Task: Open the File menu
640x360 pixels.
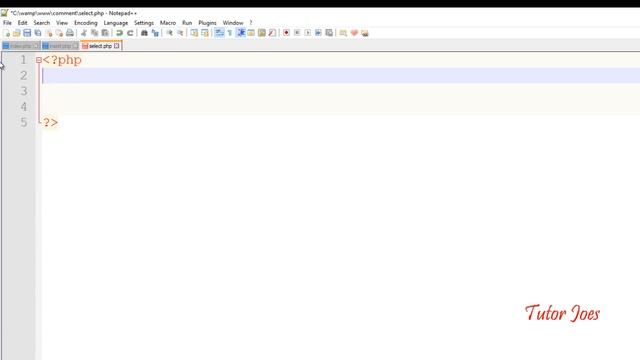Action: pyautogui.click(x=7, y=23)
